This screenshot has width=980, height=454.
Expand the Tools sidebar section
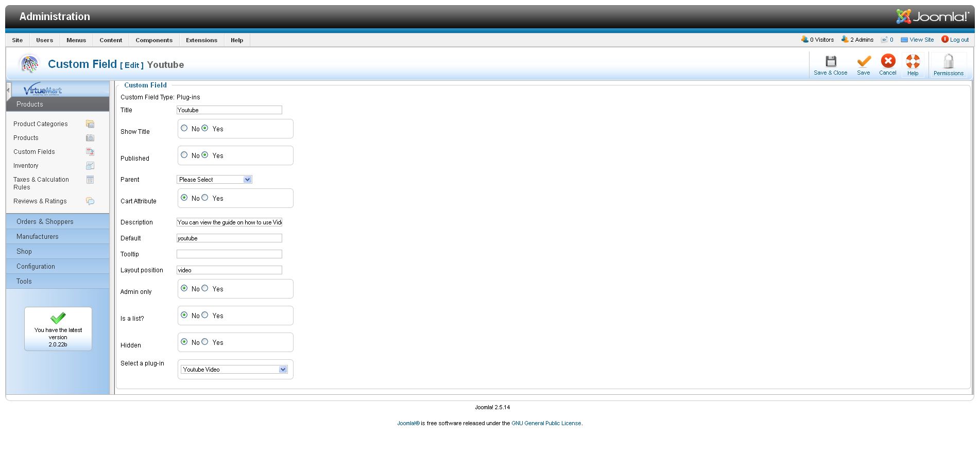(58, 282)
